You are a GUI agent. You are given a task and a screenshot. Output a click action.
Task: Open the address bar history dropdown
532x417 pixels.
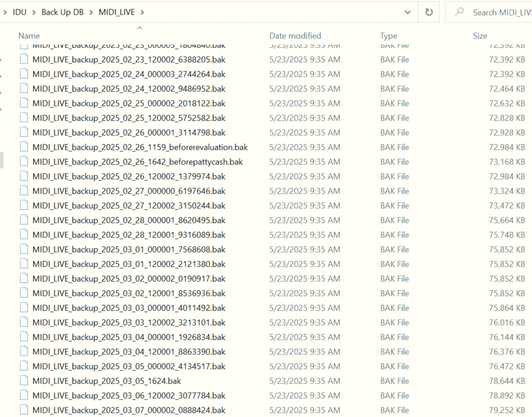coord(407,12)
